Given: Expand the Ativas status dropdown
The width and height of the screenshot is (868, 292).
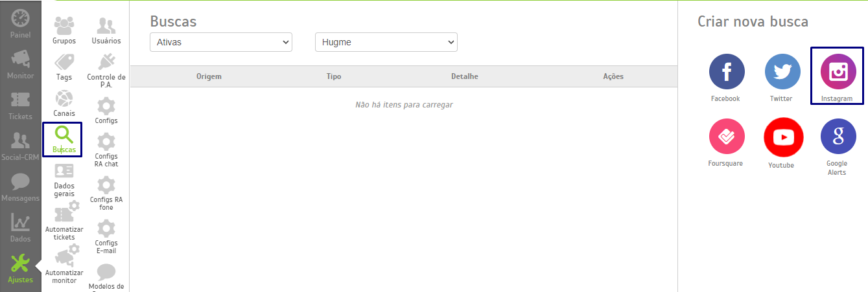Looking at the screenshot, I should (x=221, y=42).
